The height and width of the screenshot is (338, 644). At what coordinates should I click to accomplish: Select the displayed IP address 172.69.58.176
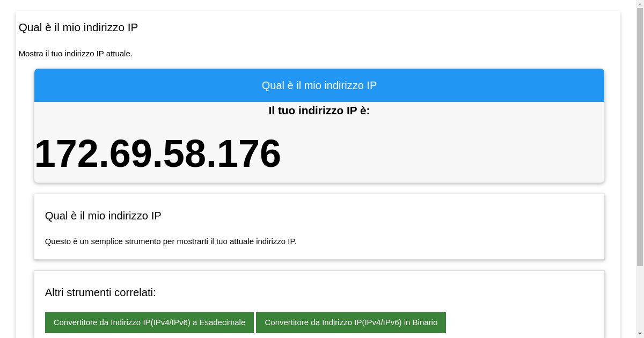158,154
